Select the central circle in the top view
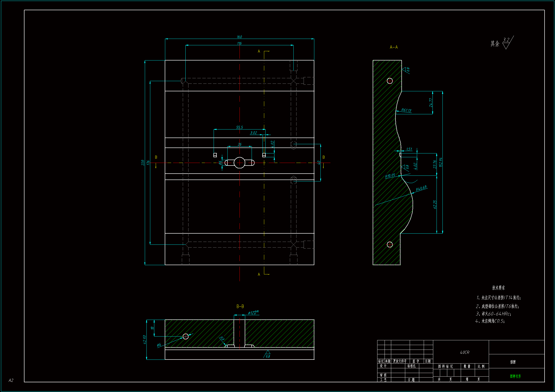Image resolution: width=555 pixels, height=392 pixels. click(240, 162)
